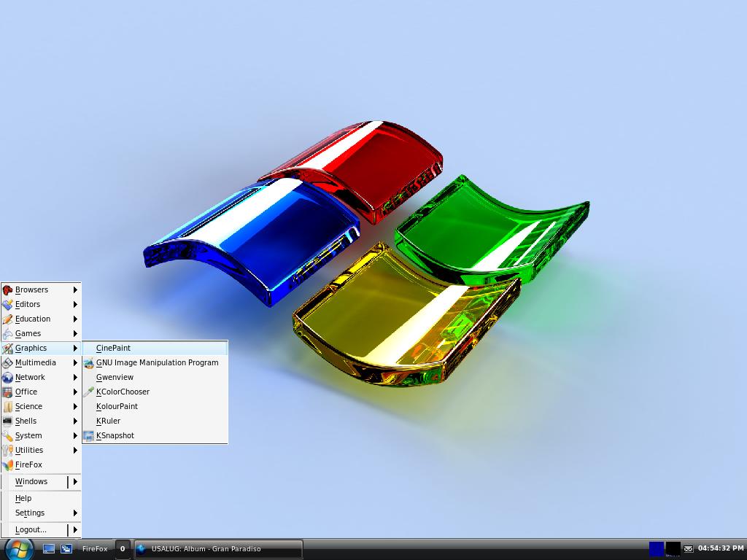Viewport: 747px width, 560px height.
Task: Select the highlighted Graphics menu entry
Action: click(x=41, y=348)
